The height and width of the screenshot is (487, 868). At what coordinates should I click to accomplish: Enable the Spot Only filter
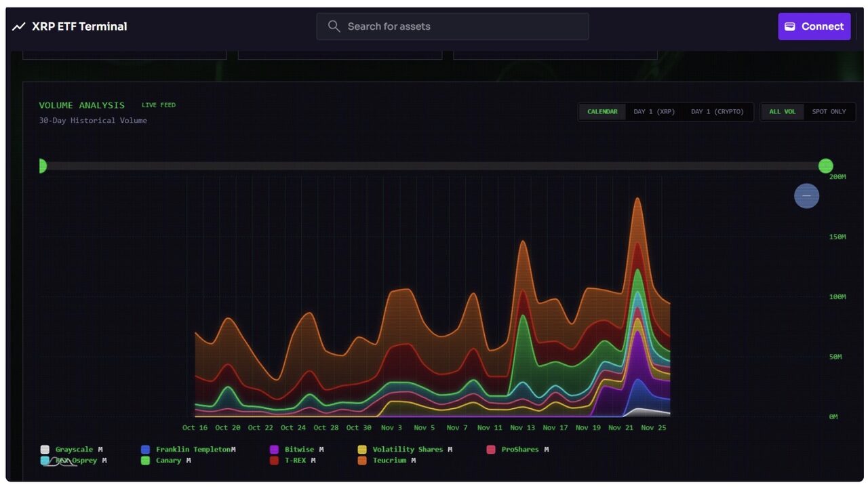click(829, 112)
